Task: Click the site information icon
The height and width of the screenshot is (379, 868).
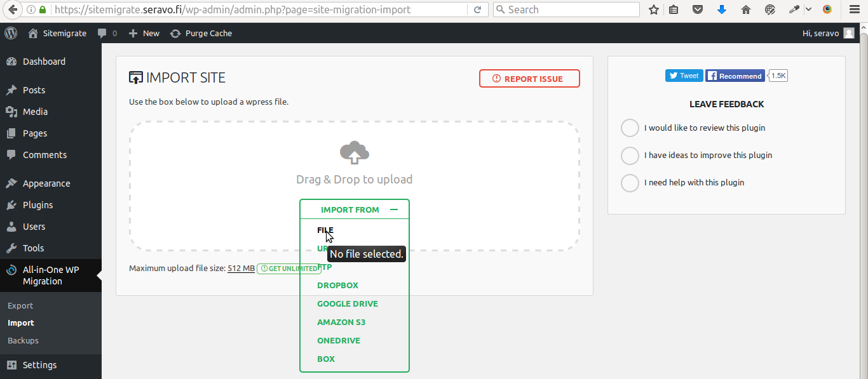Action: pyautogui.click(x=31, y=10)
